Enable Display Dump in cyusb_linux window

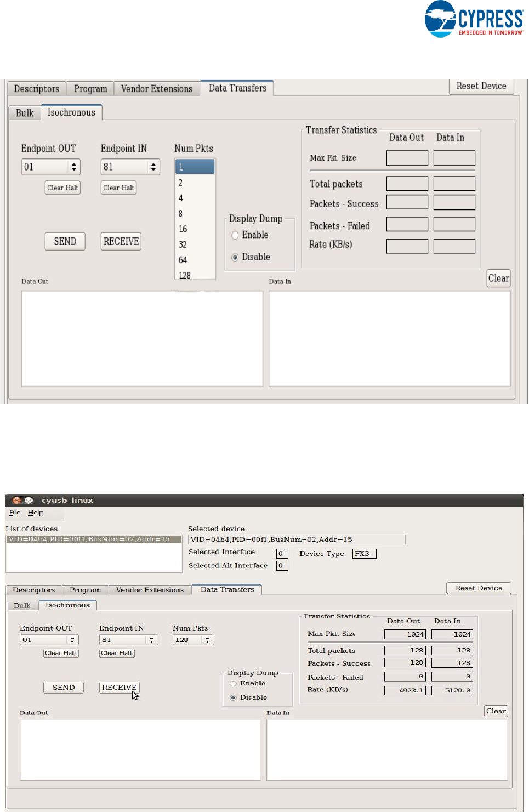coord(234,684)
